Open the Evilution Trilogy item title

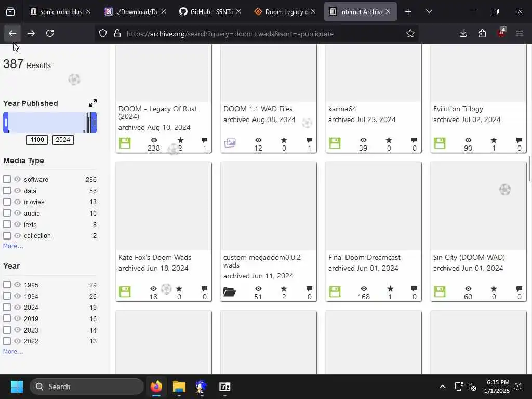[x=458, y=109]
